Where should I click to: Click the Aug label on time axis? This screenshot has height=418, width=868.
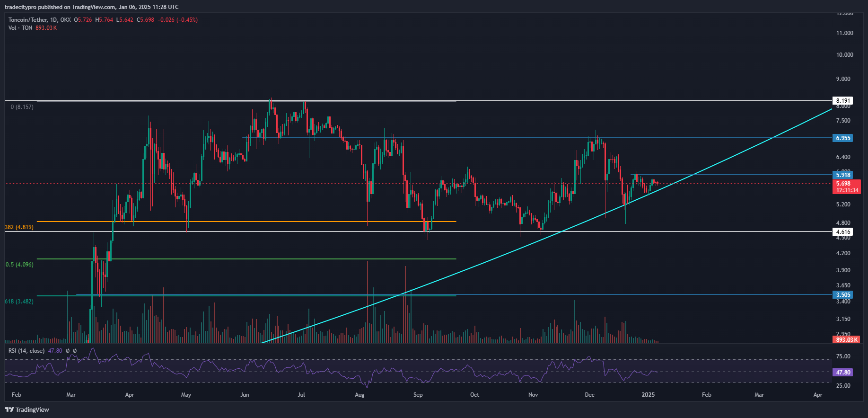tap(359, 395)
